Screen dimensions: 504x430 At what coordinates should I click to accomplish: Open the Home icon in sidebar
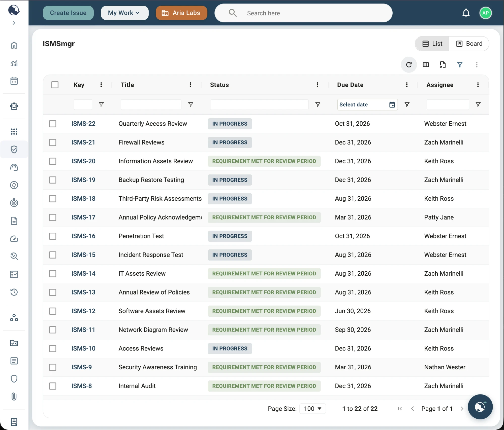[x=14, y=45]
